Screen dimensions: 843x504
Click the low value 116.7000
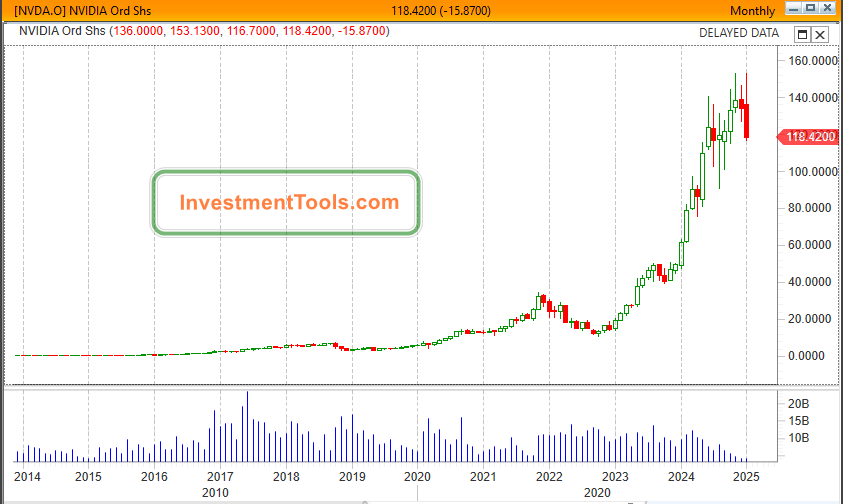[251, 31]
